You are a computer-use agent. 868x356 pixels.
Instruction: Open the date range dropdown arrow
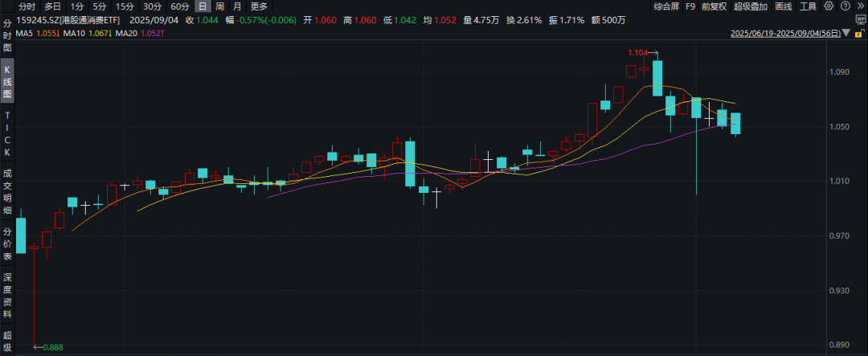tap(846, 34)
